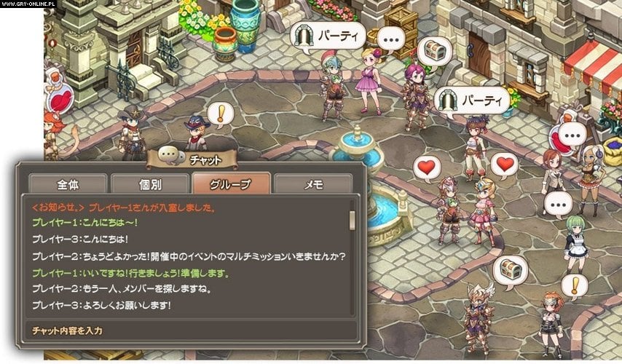Click the heart bubble above the blonde pink-dress girl
The height and width of the screenshot is (364, 622).
pyautogui.click(x=505, y=165)
